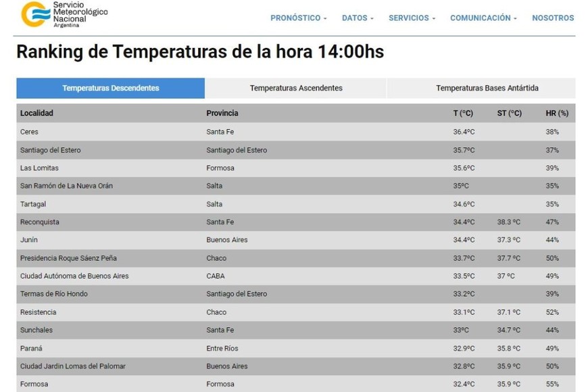The image size is (588, 392).
Task: Expand the SERVICIOS menu
Action: [412, 18]
